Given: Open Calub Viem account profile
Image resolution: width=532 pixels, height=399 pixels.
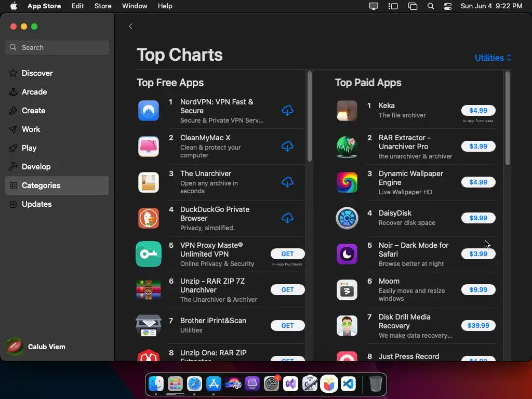Looking at the screenshot, I should (x=36, y=347).
